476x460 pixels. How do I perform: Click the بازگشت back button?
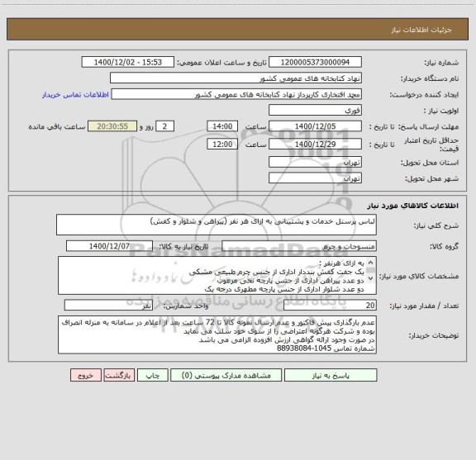tap(119, 375)
